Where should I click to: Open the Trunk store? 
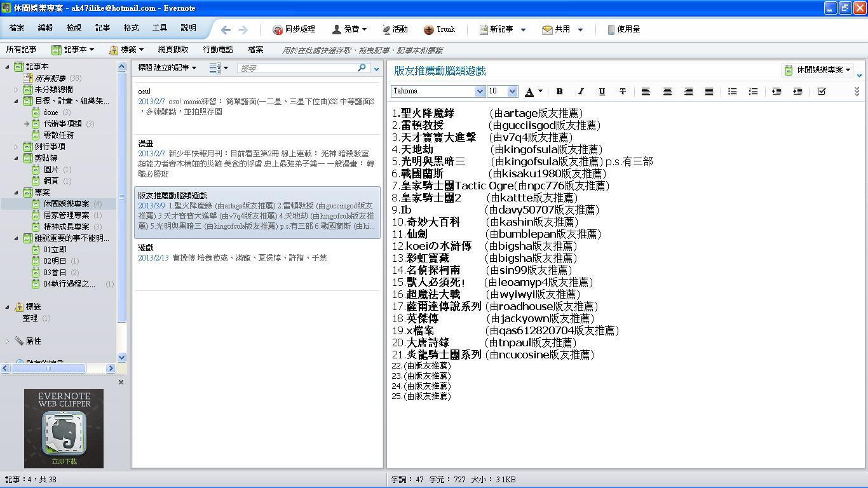[x=439, y=29]
